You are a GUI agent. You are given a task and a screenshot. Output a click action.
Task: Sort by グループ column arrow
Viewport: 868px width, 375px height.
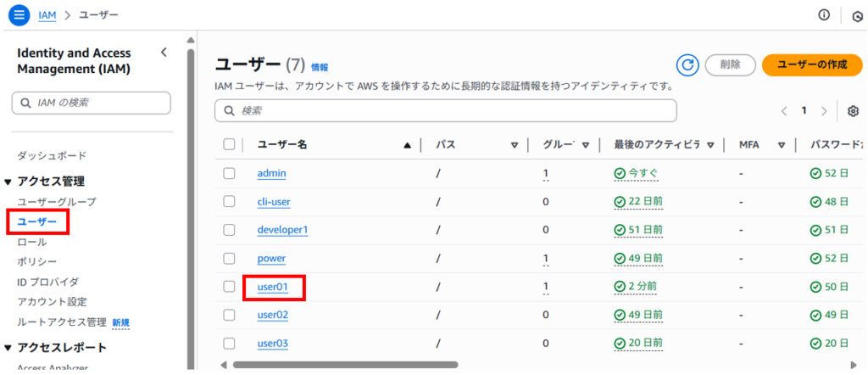pyautogui.click(x=585, y=145)
